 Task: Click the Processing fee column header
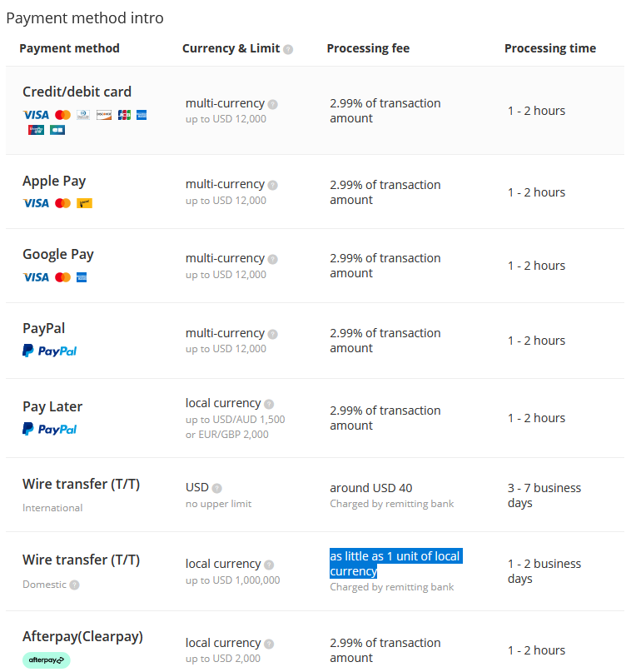[x=368, y=48]
